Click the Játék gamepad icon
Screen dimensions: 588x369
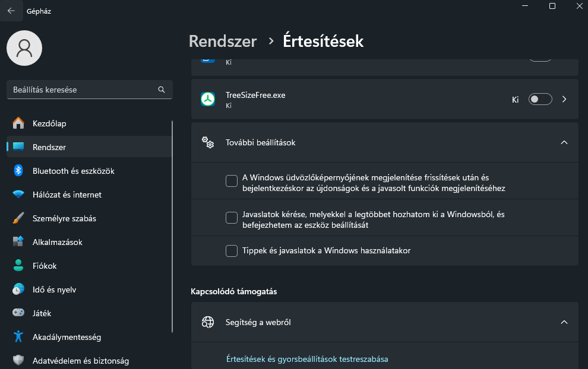[x=18, y=313]
